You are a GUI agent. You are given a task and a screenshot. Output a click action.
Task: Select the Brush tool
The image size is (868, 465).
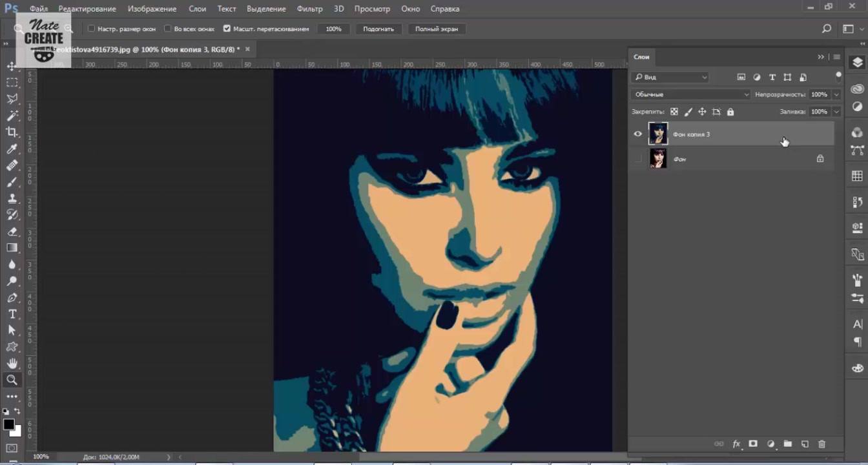(x=12, y=181)
